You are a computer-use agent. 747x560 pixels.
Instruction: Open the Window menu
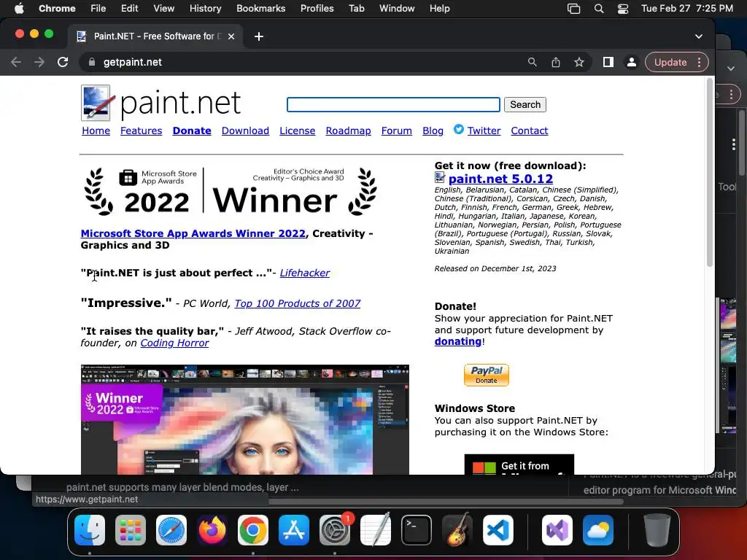[x=397, y=8]
